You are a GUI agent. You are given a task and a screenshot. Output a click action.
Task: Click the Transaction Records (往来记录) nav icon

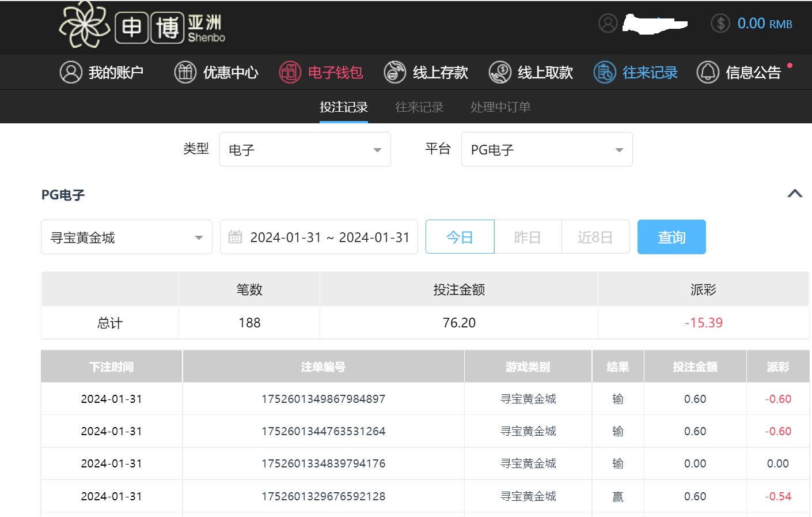605,72
